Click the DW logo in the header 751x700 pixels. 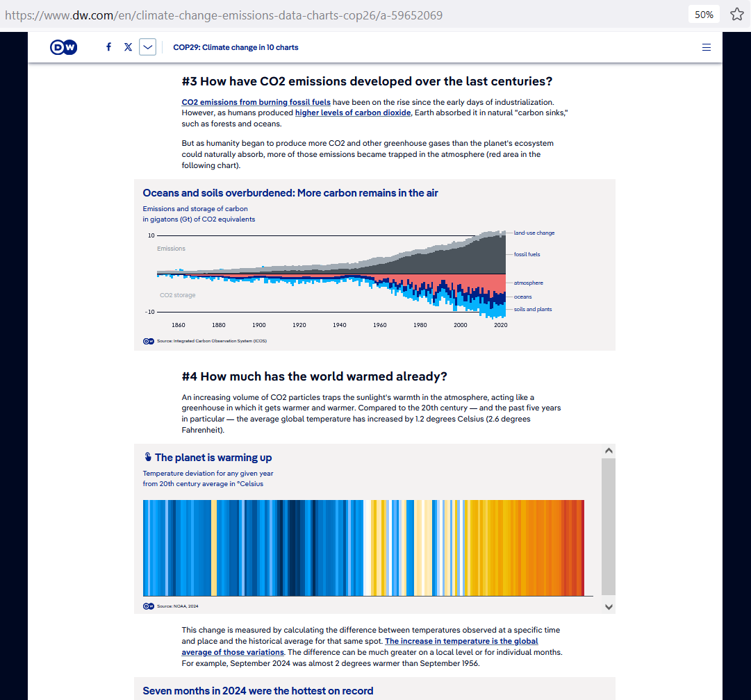pos(63,47)
